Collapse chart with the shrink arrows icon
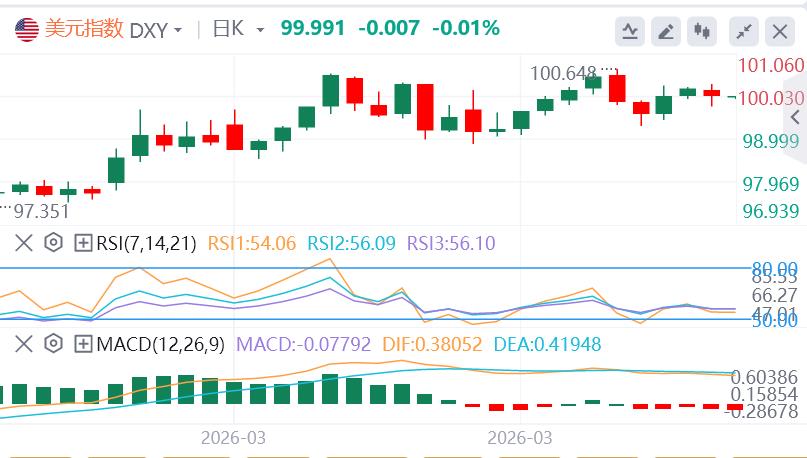Viewport: 807px width, 458px height. click(743, 31)
